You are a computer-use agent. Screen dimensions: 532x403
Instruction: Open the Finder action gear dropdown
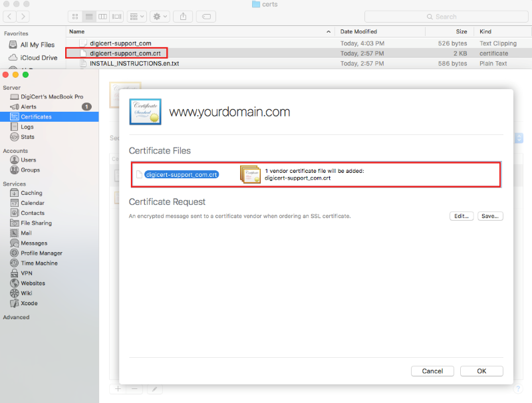point(160,16)
